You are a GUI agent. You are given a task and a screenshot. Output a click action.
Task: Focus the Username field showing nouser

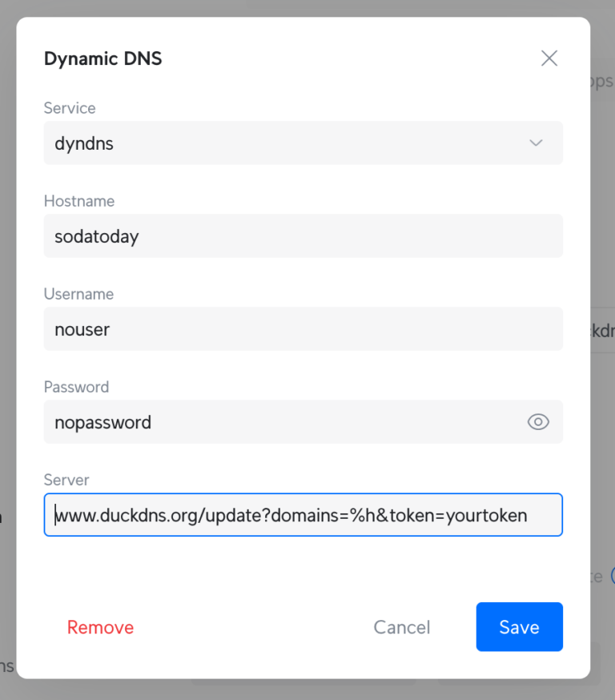(303, 329)
